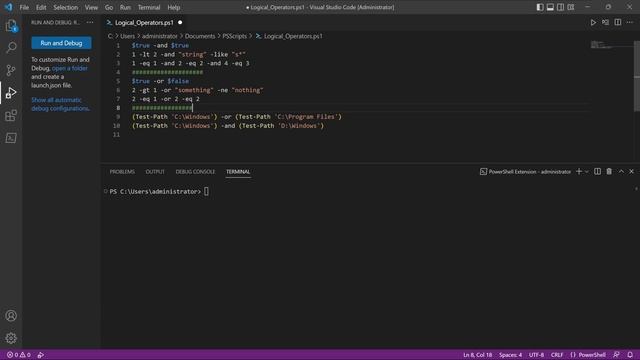
Task: Switch to the PROBLEMS tab
Action: click(122, 172)
